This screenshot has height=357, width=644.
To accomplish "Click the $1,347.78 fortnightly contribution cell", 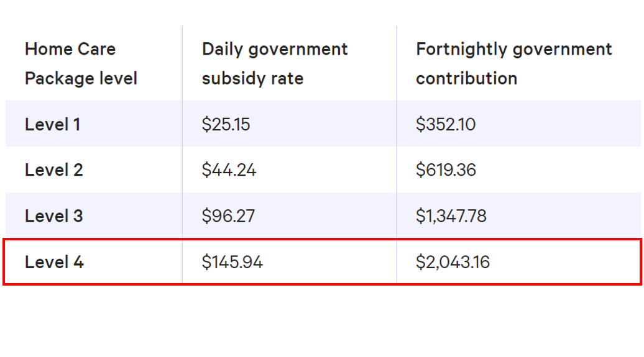I will tap(451, 216).
